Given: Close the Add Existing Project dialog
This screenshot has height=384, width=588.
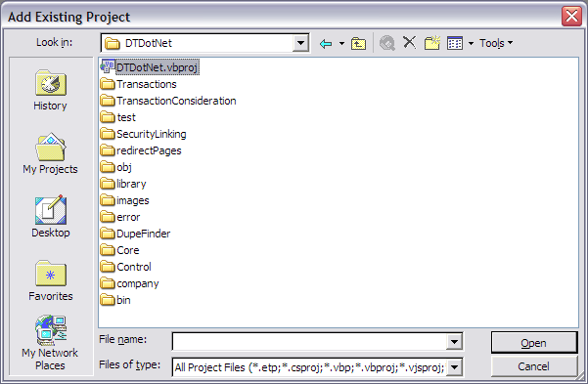Looking at the screenshot, I should pyautogui.click(x=571, y=16).
